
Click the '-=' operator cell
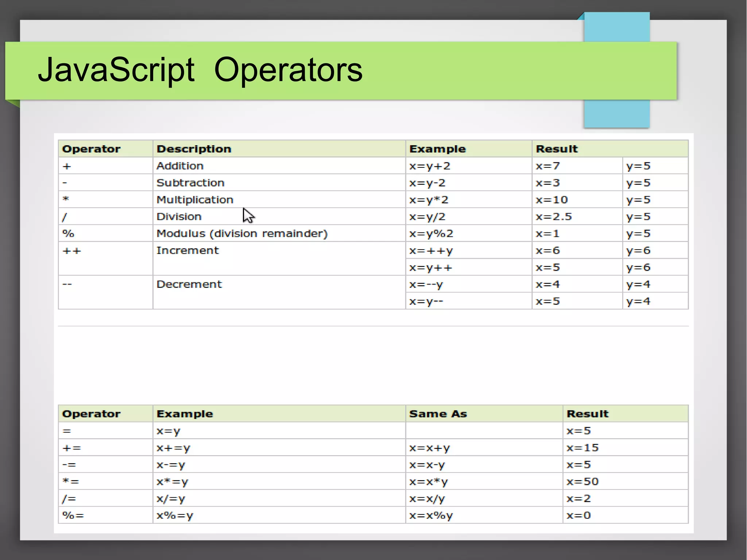point(105,464)
